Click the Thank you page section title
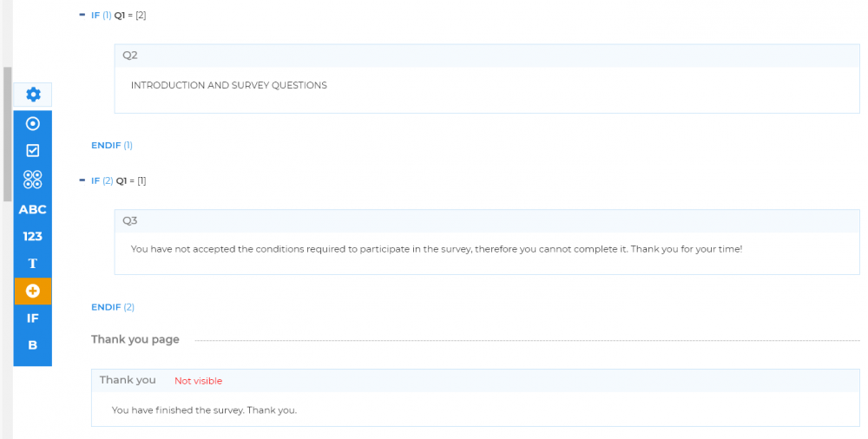The width and height of the screenshot is (868, 439). tap(135, 339)
